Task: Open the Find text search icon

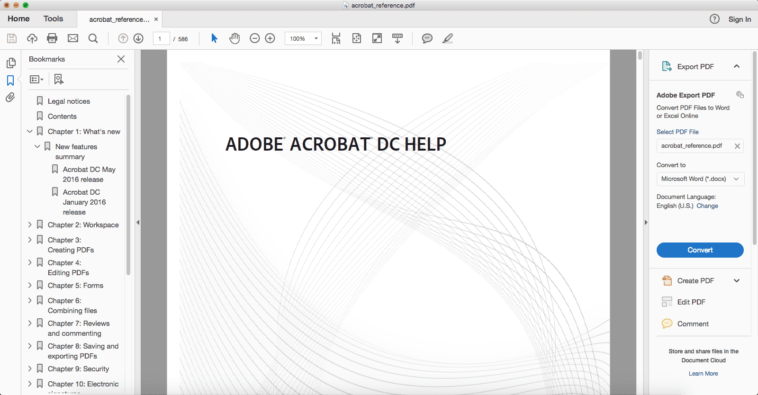Action: 93,38
